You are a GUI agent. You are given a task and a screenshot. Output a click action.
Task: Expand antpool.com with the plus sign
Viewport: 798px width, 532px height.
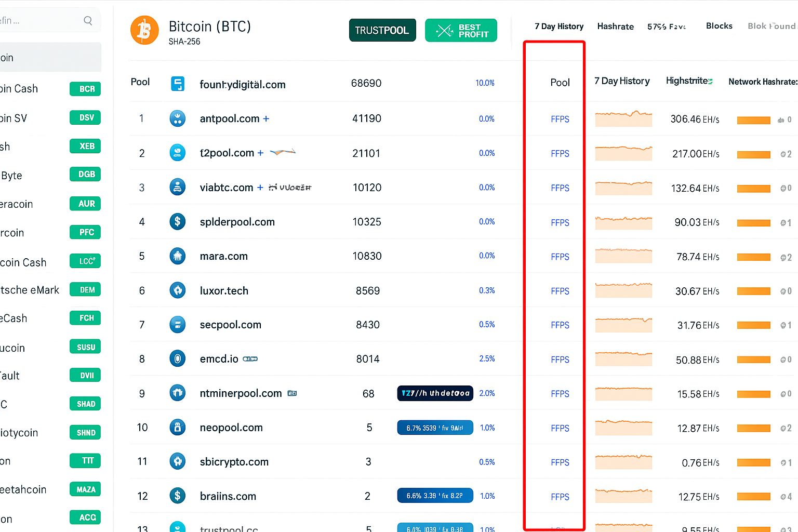[266, 118]
